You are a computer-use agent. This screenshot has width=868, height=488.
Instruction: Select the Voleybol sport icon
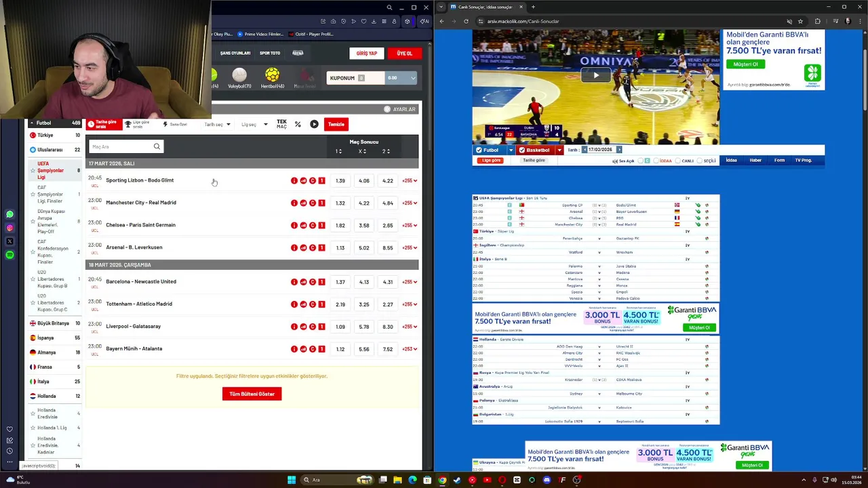point(239,75)
